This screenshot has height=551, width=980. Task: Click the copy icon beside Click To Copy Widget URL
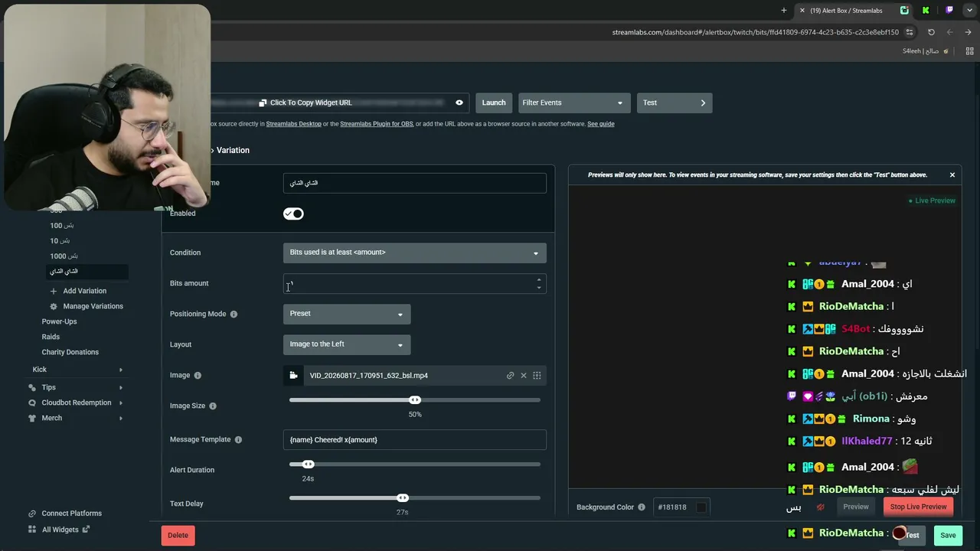point(263,103)
